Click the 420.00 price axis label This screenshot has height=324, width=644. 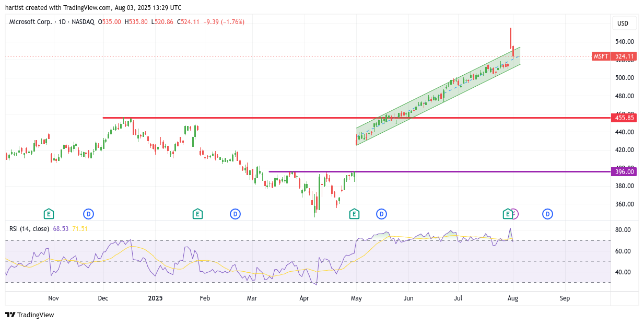pyautogui.click(x=624, y=150)
